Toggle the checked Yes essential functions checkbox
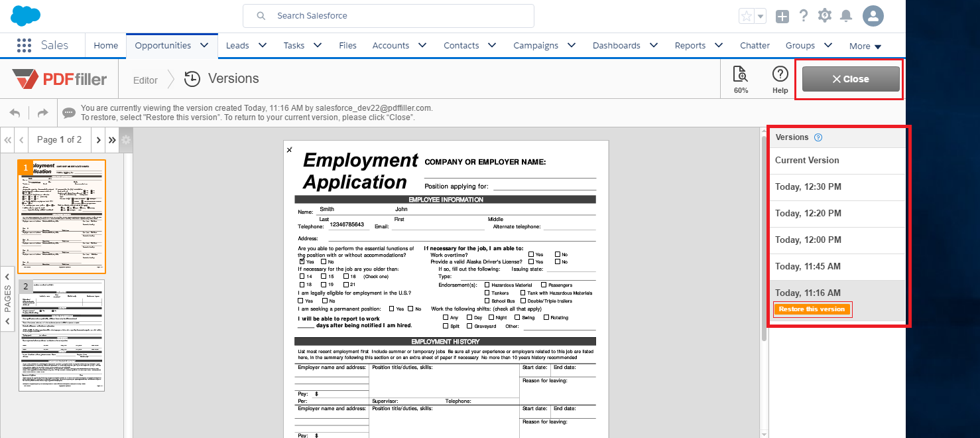Image resolution: width=980 pixels, height=438 pixels. click(x=302, y=261)
